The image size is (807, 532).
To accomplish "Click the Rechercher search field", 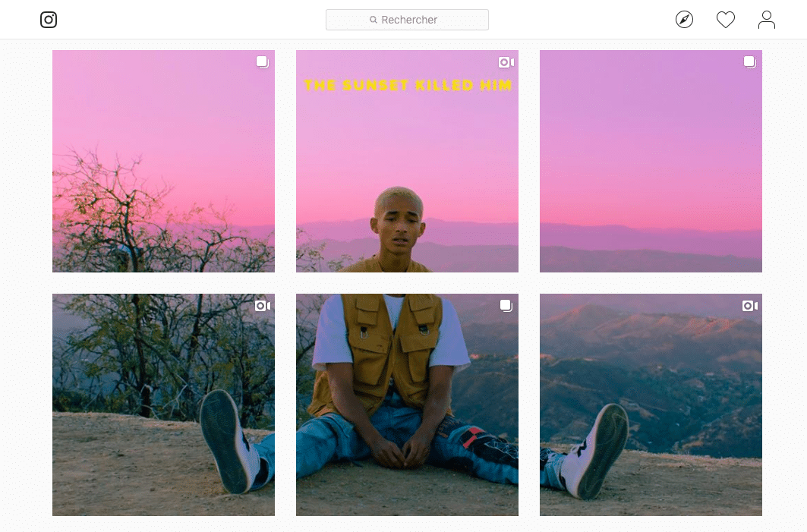I will [407, 20].
